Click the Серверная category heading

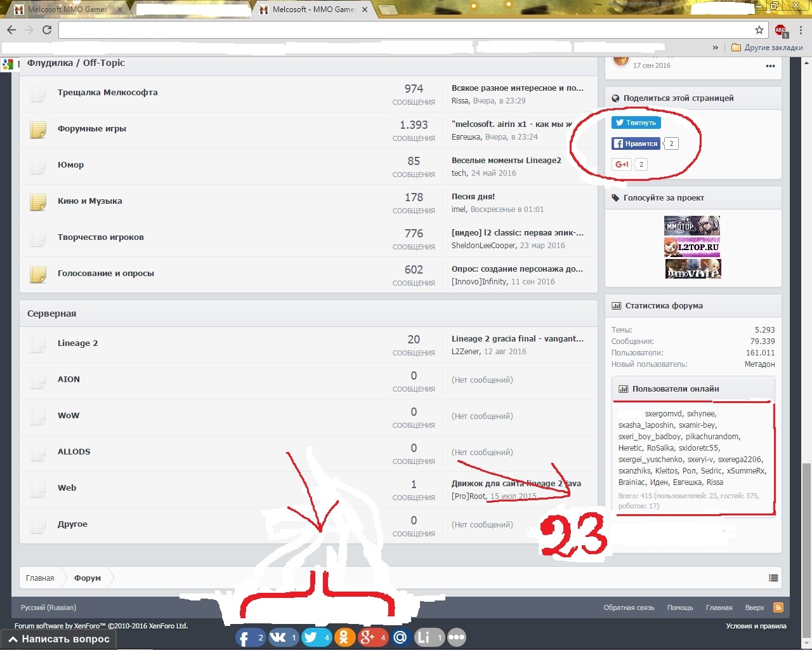click(51, 314)
